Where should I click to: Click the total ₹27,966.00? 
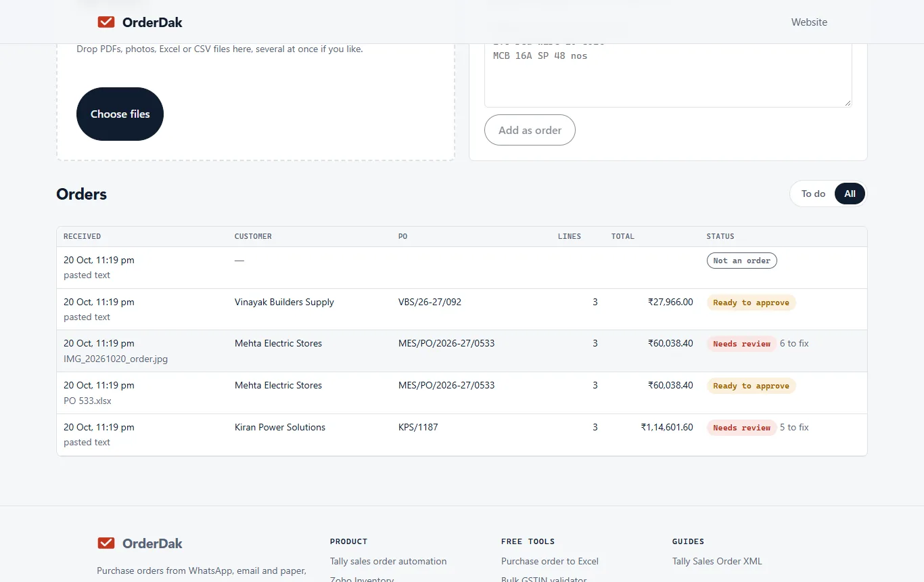point(670,302)
